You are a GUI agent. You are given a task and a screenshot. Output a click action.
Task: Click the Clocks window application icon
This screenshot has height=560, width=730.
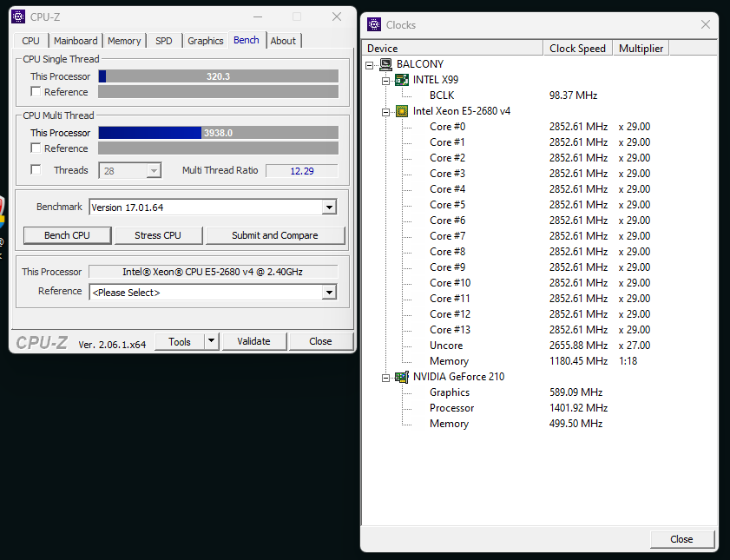(x=373, y=24)
